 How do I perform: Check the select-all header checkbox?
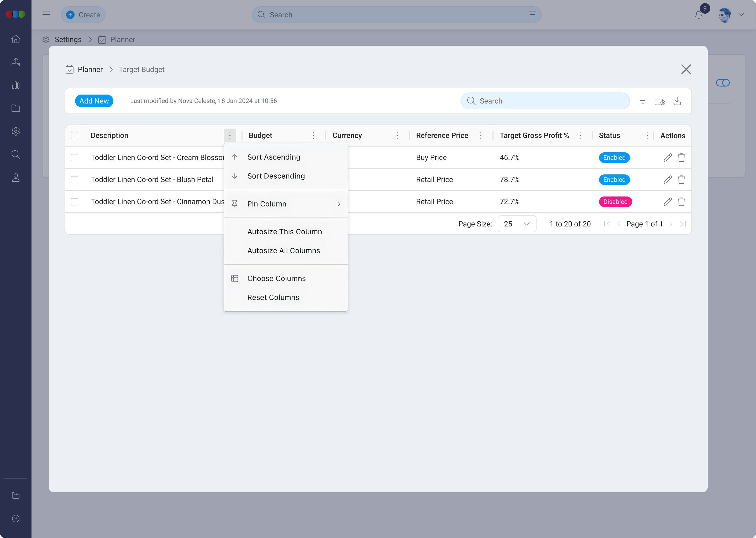click(75, 136)
